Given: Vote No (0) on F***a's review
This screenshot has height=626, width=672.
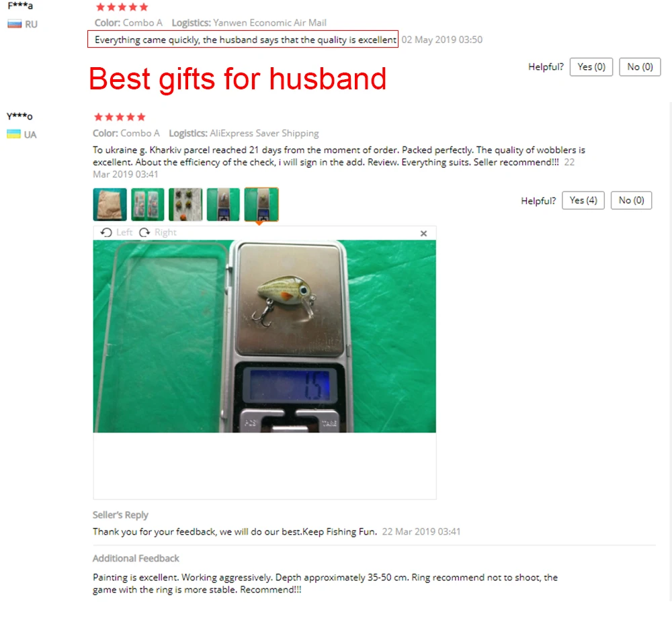Looking at the screenshot, I should [x=640, y=67].
